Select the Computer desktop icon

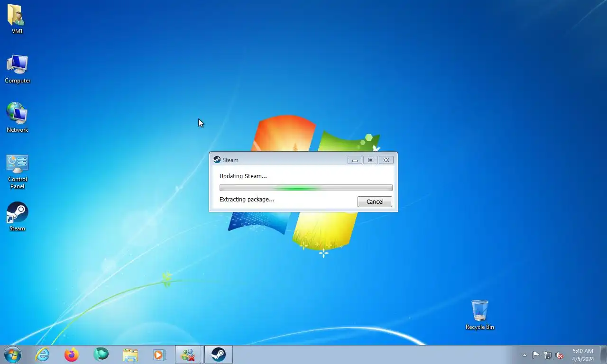click(x=18, y=69)
